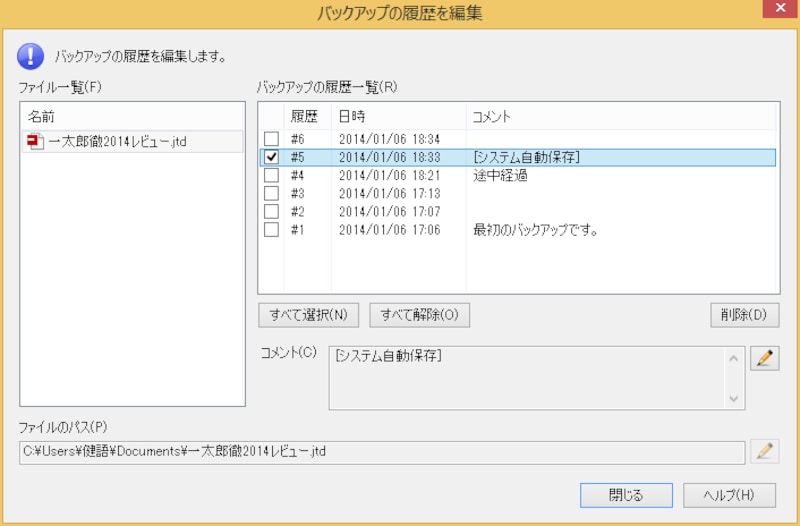Check the box for backup #6
This screenshot has height=526, width=800.
coord(271,139)
